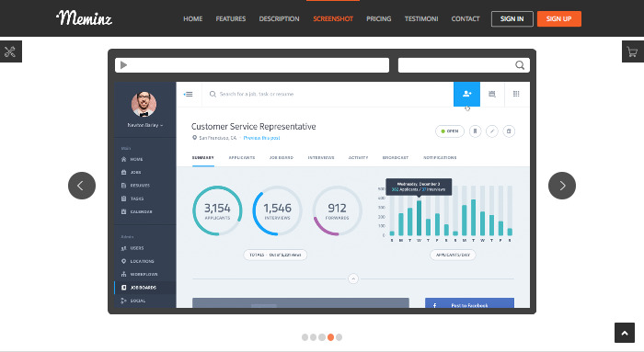The height and width of the screenshot is (352, 644).
Task: Follow the Preview this post link
Action: pyautogui.click(x=261, y=138)
